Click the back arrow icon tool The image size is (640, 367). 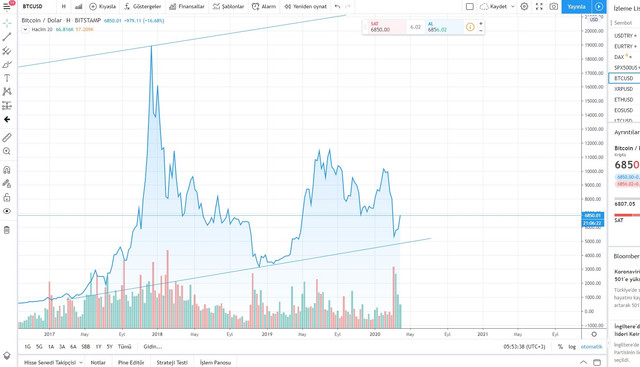coord(7,119)
